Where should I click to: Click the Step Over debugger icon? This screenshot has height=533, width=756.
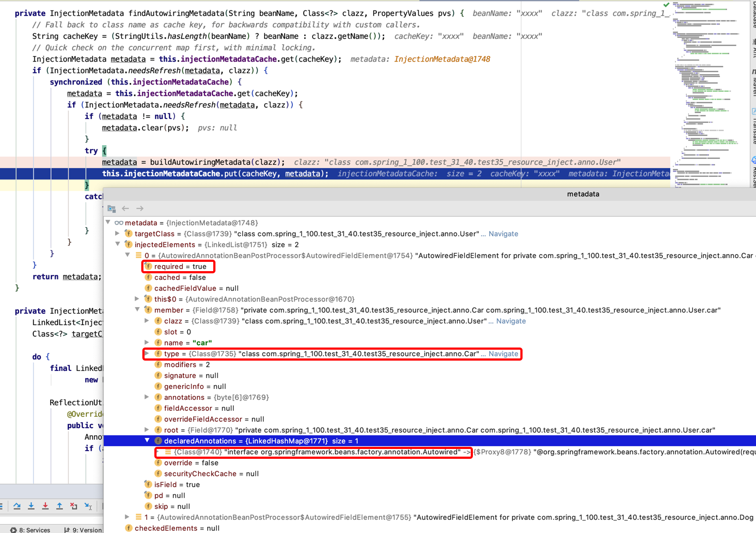click(x=17, y=506)
